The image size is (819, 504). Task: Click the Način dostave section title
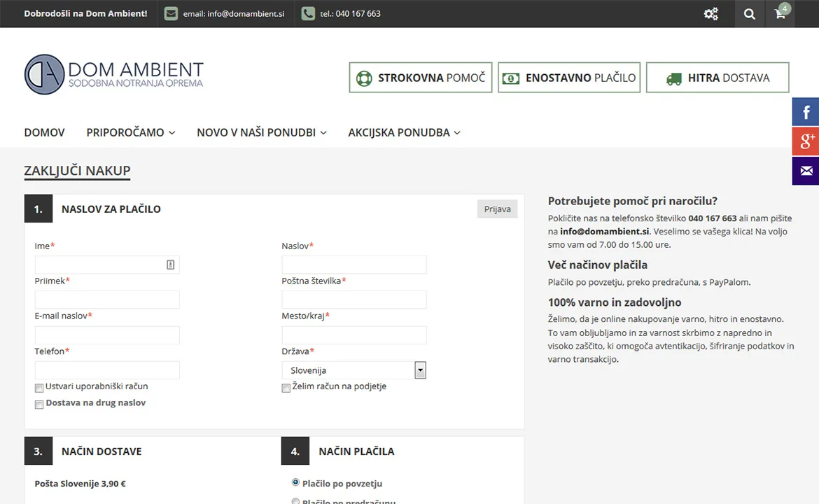tap(101, 451)
